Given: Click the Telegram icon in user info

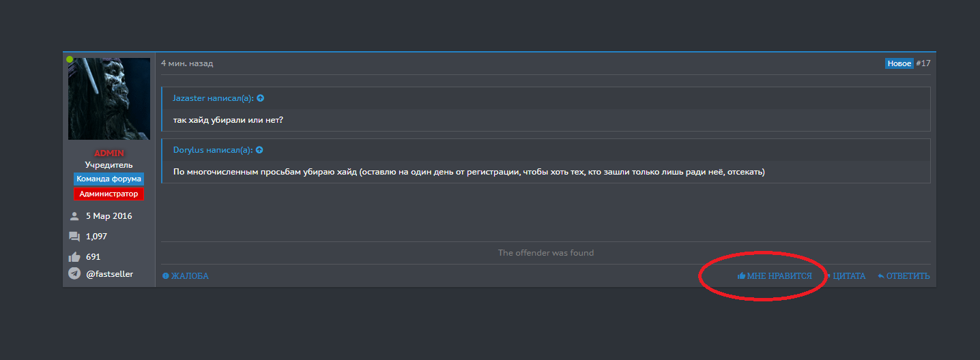Looking at the screenshot, I should (74, 273).
